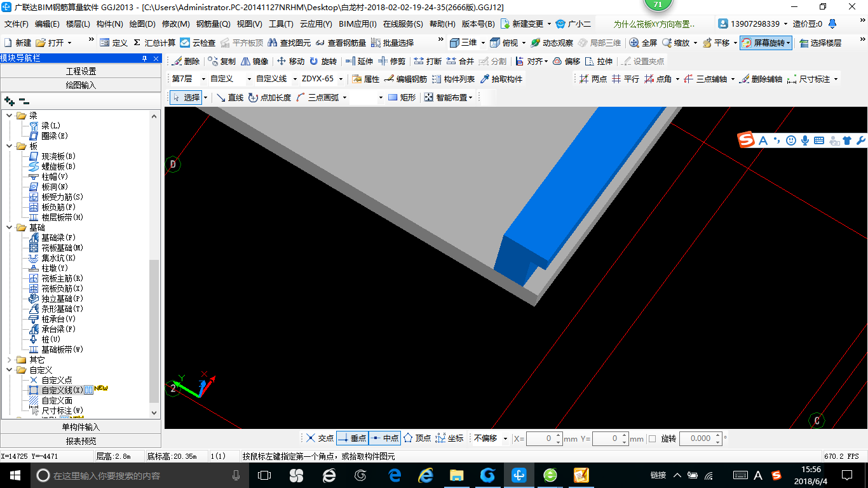Click 查看钢筋量 view rebar quantity

(x=341, y=43)
